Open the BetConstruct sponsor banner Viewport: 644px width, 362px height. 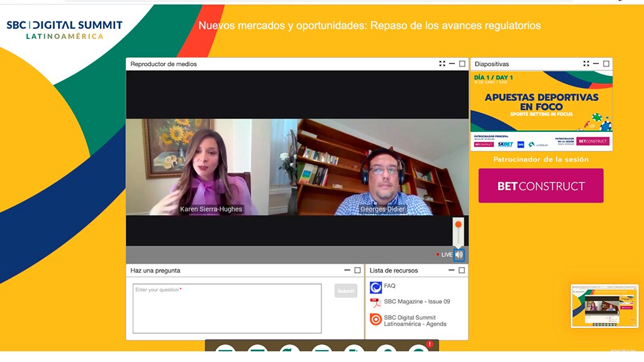[x=541, y=186]
